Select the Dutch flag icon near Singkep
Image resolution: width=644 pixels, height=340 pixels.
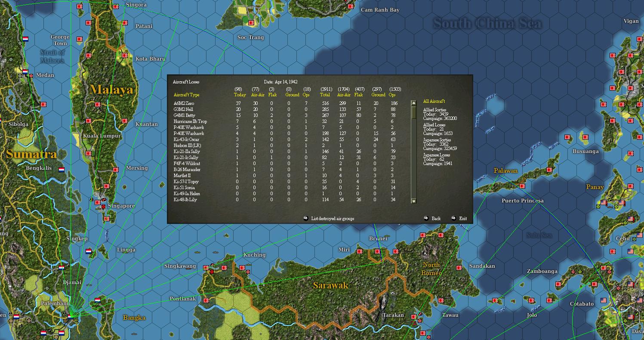click(89, 251)
